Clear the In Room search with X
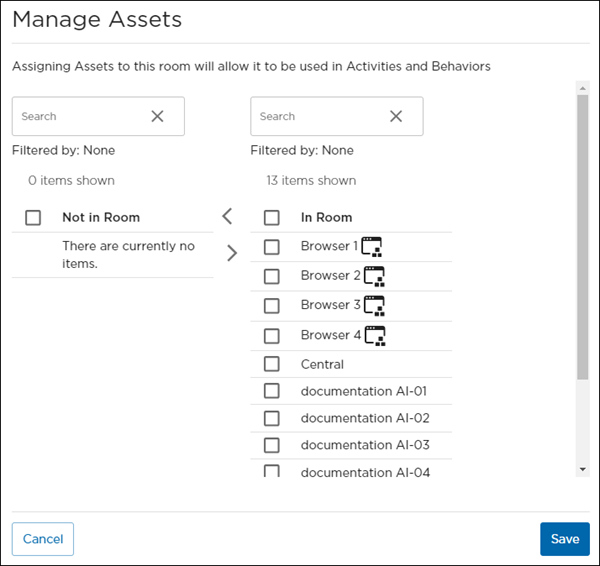Screen dimensions: 600x566 [x=396, y=116]
